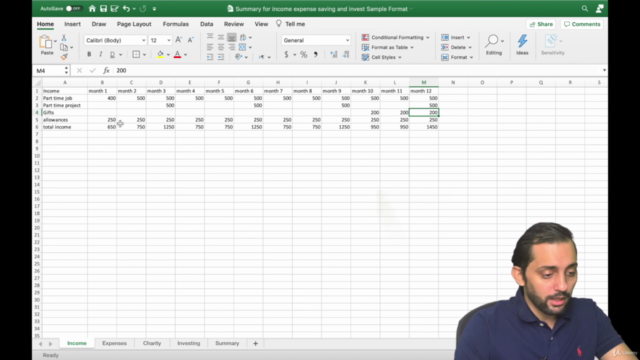Open Format as Table menu
This screenshot has width=640, height=360.
(388, 47)
